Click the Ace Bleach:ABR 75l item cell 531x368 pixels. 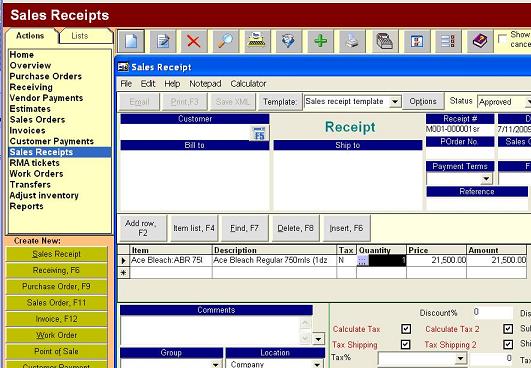(x=171, y=260)
